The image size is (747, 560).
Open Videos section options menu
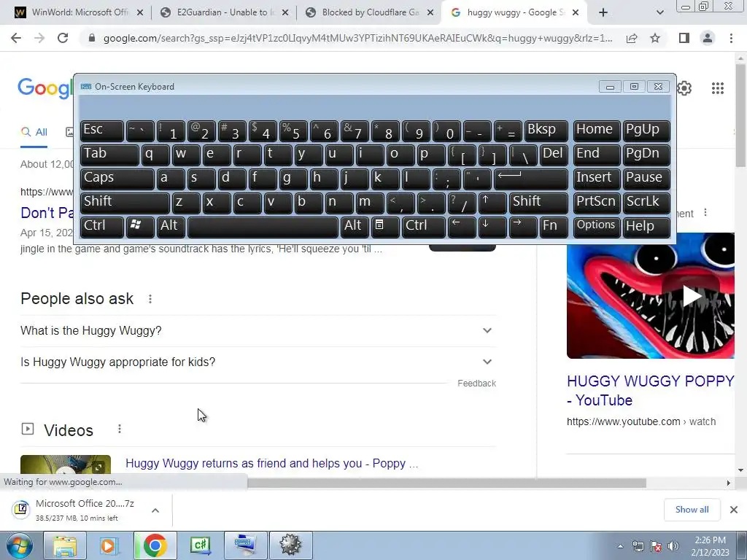[x=120, y=429]
